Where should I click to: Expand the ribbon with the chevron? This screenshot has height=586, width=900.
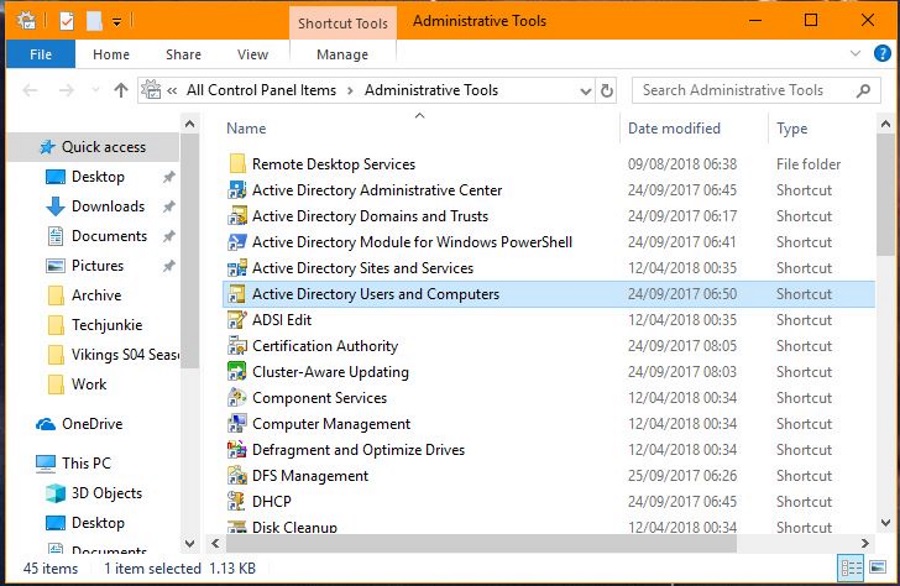click(x=855, y=54)
